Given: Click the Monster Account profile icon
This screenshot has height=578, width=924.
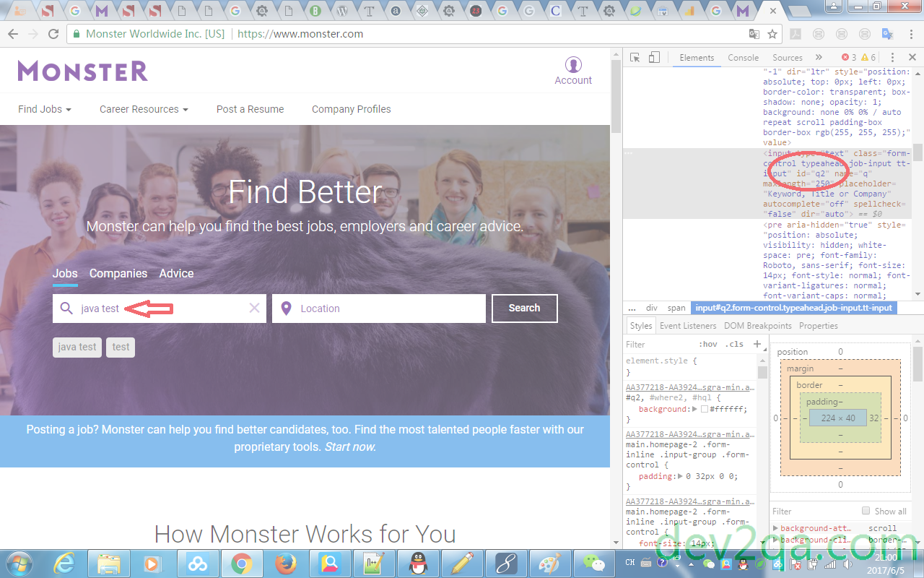Looking at the screenshot, I should pos(573,65).
